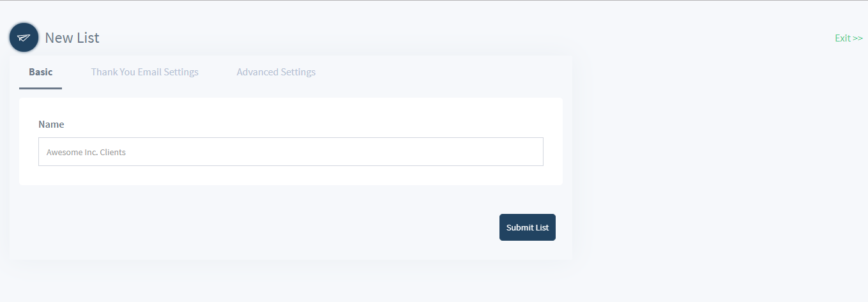Select the round dark blue app logo
The width and height of the screenshot is (868, 302).
[24, 38]
